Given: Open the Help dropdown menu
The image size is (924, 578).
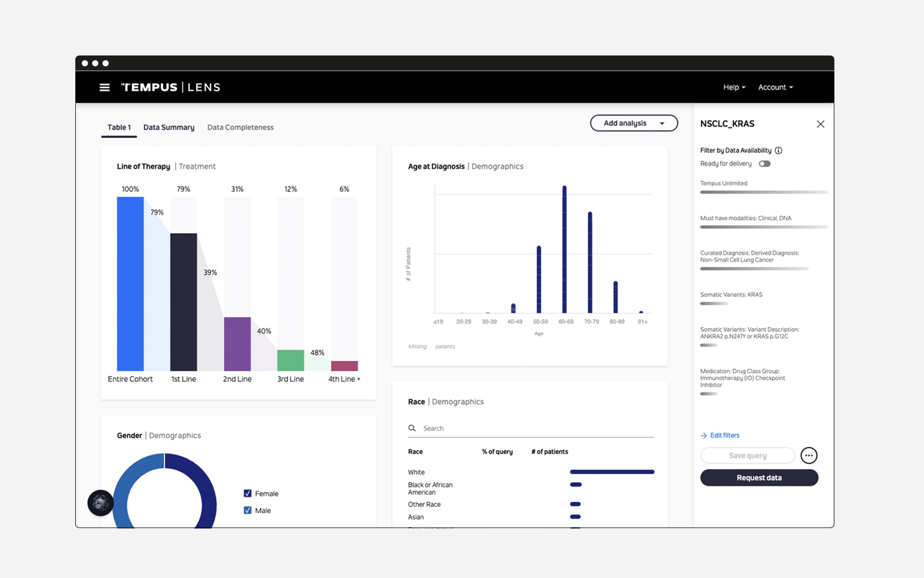Looking at the screenshot, I should 734,87.
